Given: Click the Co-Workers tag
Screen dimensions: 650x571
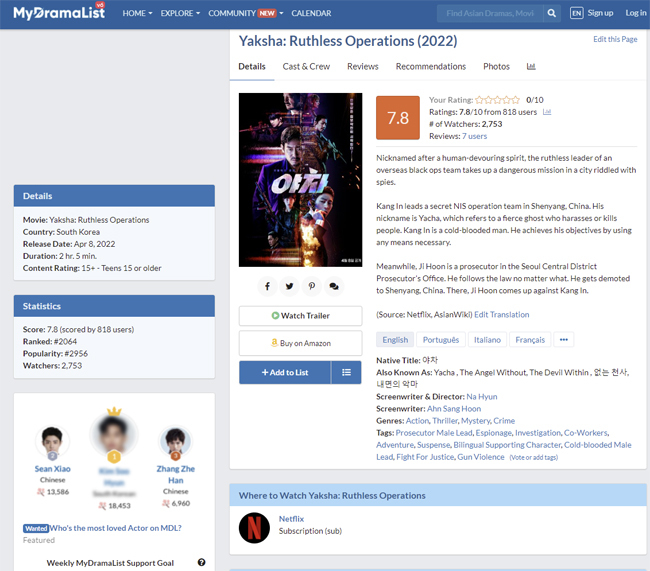Looking at the screenshot, I should point(586,433).
